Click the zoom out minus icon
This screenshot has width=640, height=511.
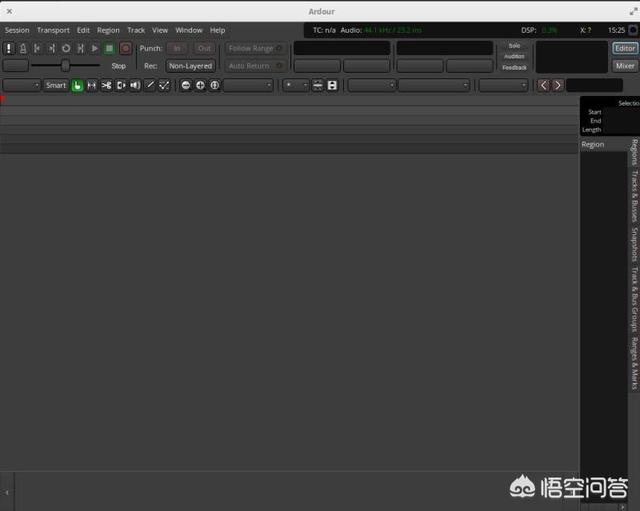point(186,86)
